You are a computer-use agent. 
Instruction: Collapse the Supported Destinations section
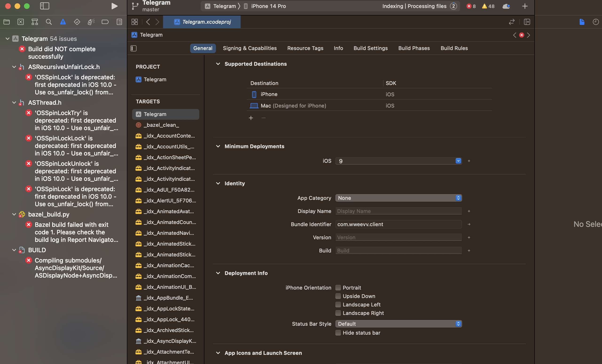point(218,64)
